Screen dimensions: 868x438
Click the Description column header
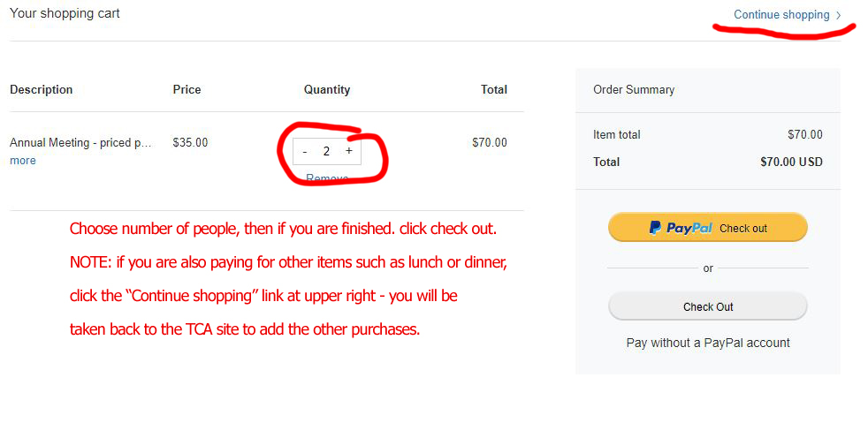(41, 89)
